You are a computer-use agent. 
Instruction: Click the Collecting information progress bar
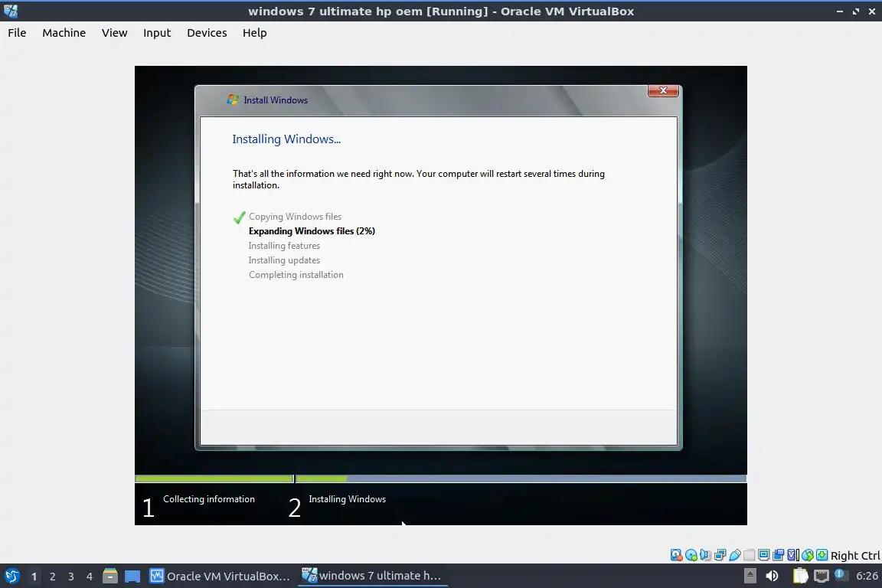(x=214, y=479)
